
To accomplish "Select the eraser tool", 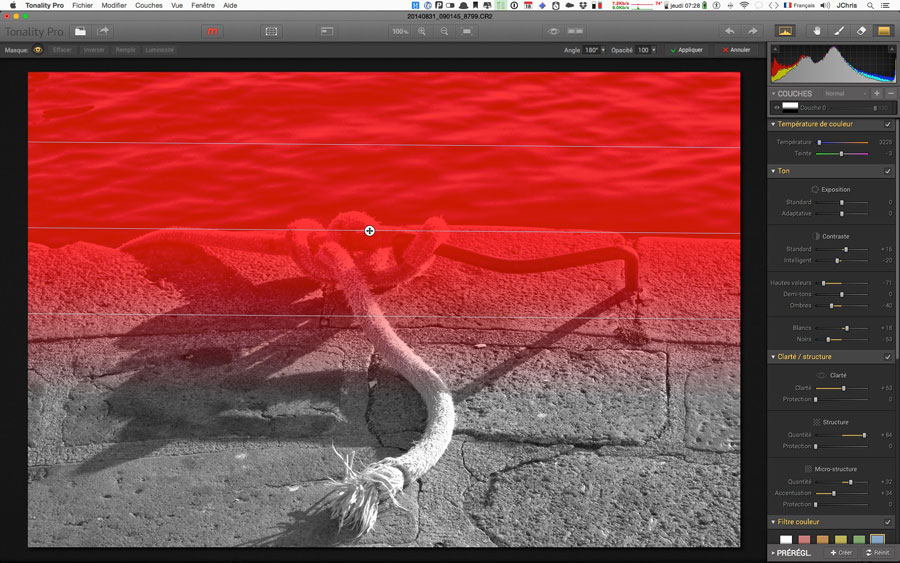I will [861, 32].
